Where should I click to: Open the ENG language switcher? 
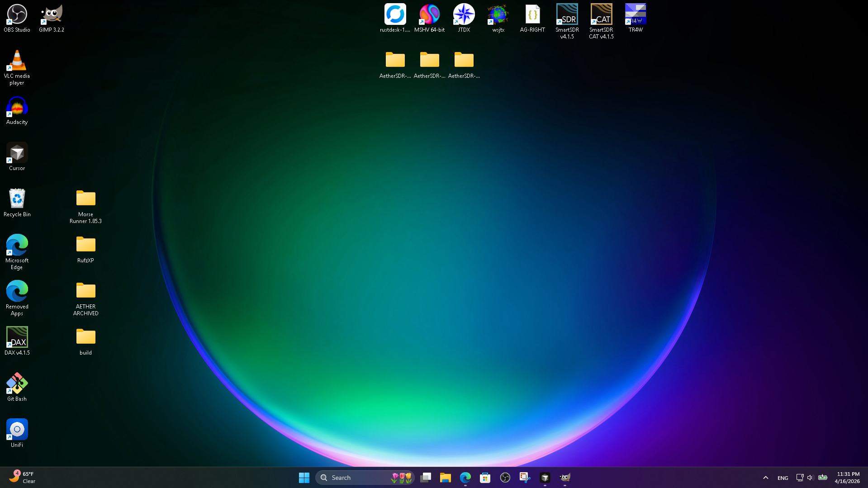point(783,478)
